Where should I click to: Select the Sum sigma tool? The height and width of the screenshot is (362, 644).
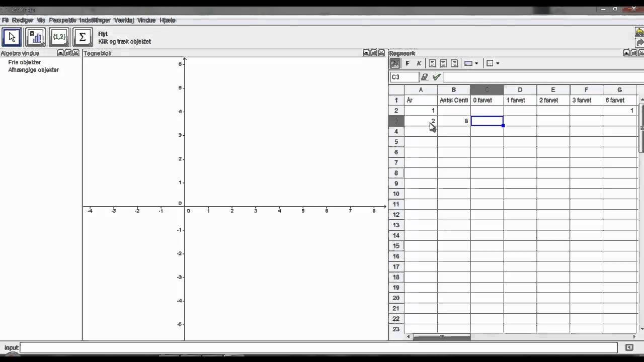coord(83,37)
